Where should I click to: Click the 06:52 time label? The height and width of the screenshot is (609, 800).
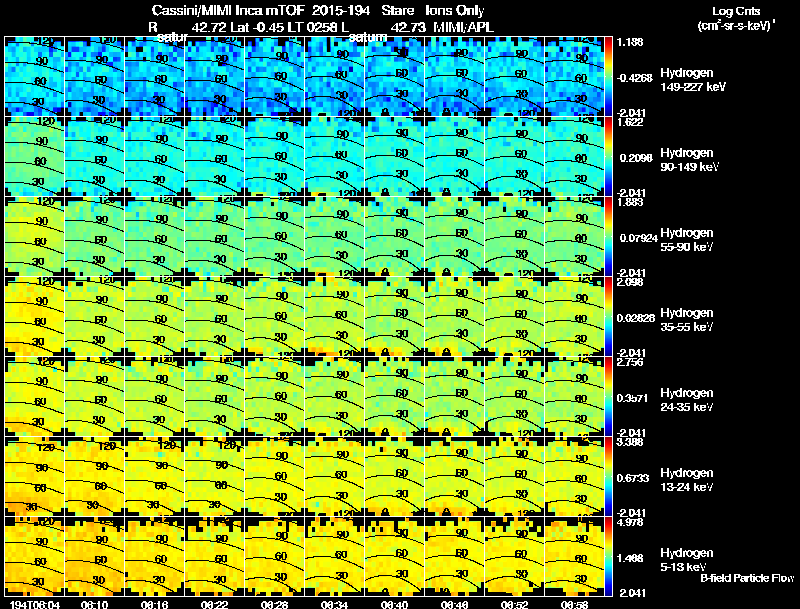click(x=514, y=604)
